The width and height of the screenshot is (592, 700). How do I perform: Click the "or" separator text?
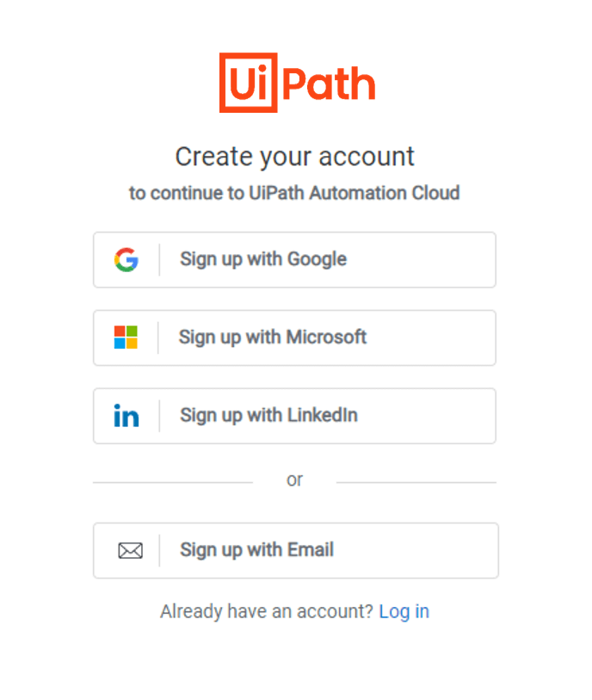coord(294,480)
